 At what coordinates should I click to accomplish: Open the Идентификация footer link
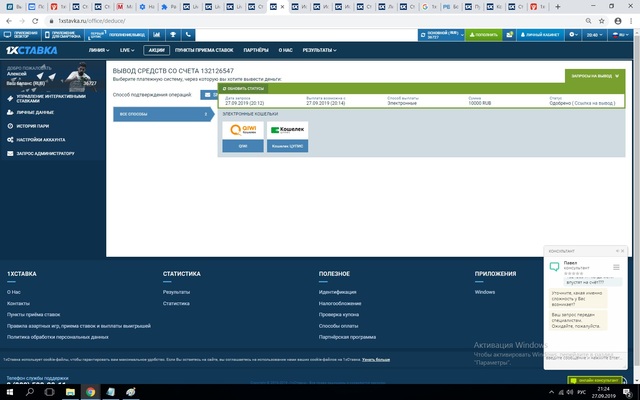338,292
